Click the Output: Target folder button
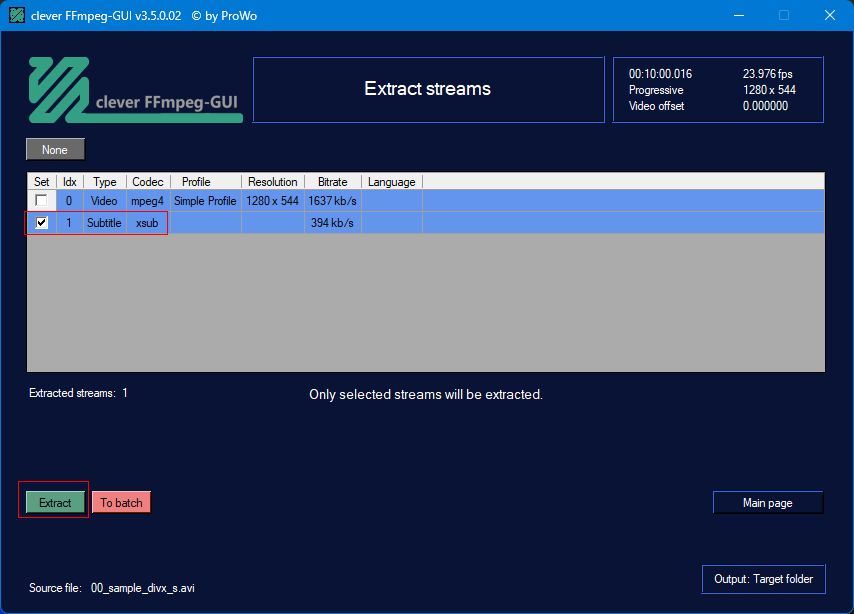This screenshot has width=854, height=614. [x=764, y=579]
